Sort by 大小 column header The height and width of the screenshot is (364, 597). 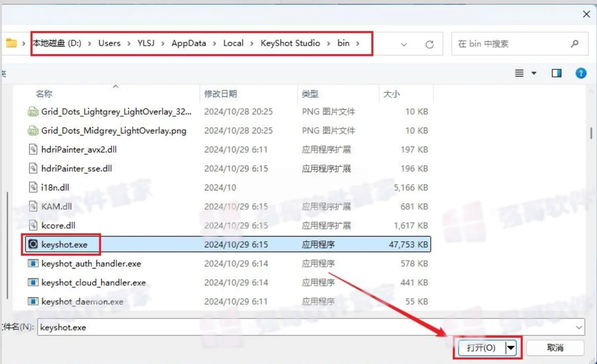[392, 94]
